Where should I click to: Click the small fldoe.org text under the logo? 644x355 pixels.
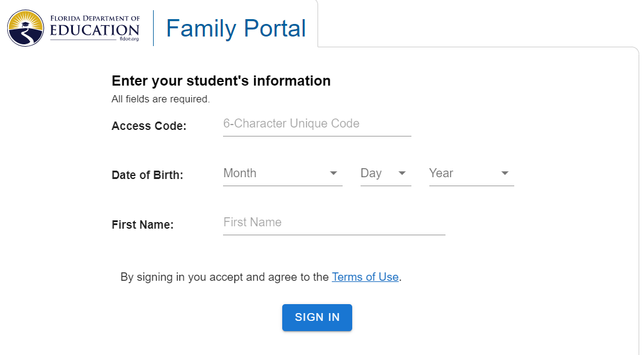[x=129, y=38]
